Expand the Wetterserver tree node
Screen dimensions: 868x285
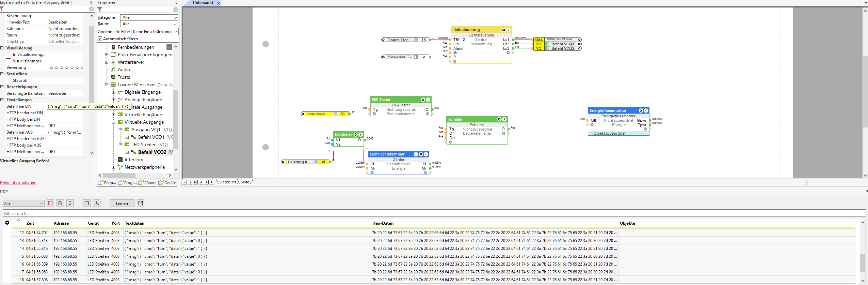[107, 62]
